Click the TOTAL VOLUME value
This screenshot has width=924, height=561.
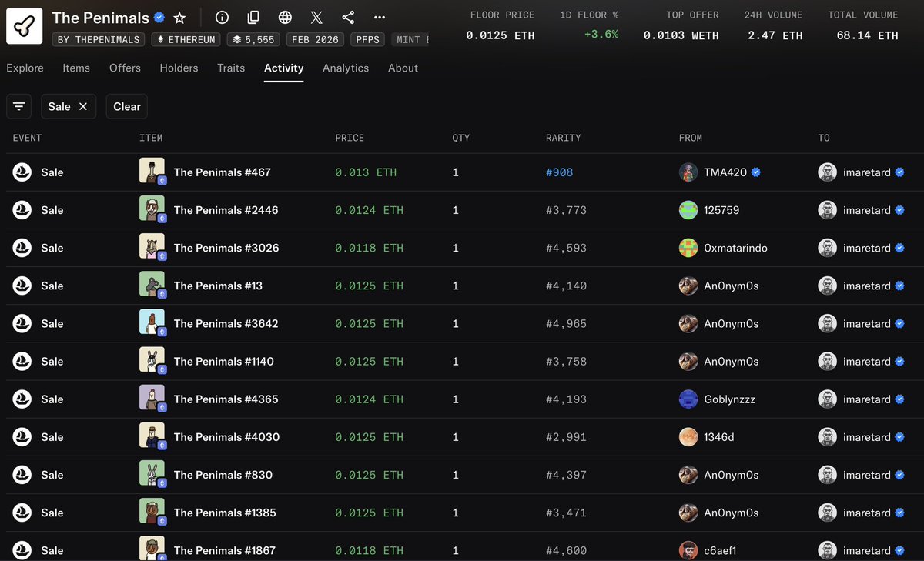click(x=867, y=35)
